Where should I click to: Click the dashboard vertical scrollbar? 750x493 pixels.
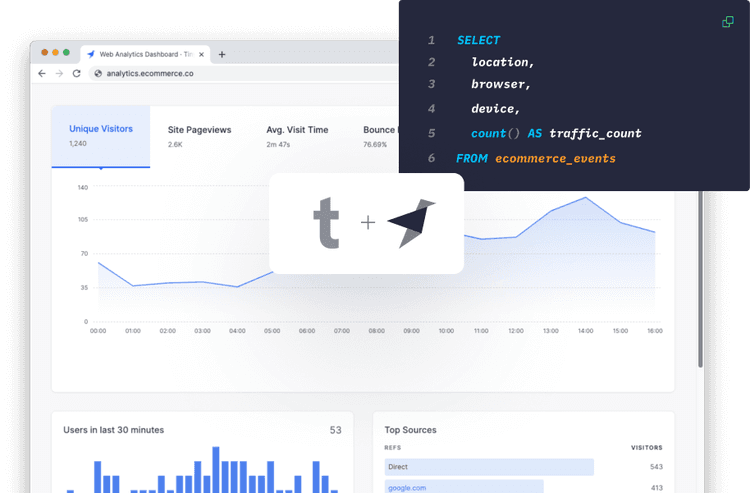(700, 279)
